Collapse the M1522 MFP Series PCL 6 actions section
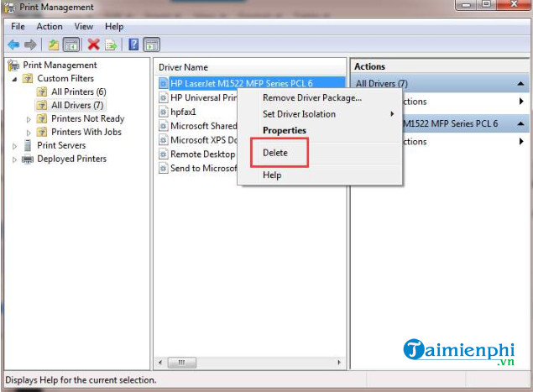Screen dimensions: 533x392 [520, 123]
